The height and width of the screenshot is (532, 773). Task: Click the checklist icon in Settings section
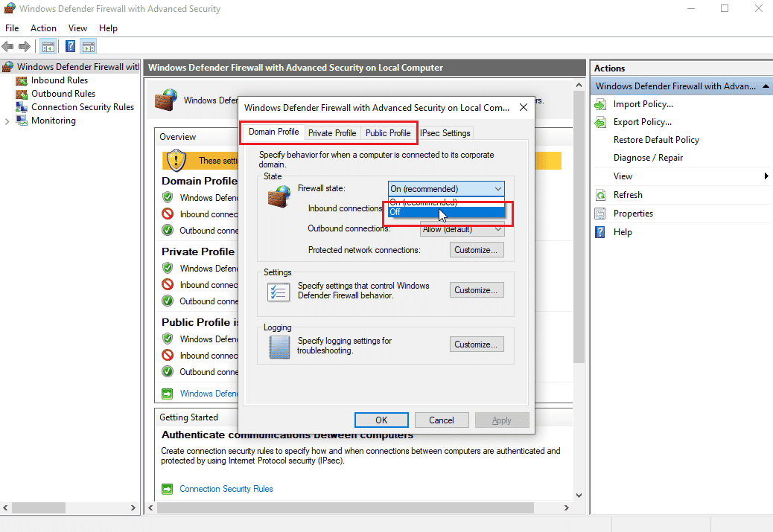tap(279, 292)
